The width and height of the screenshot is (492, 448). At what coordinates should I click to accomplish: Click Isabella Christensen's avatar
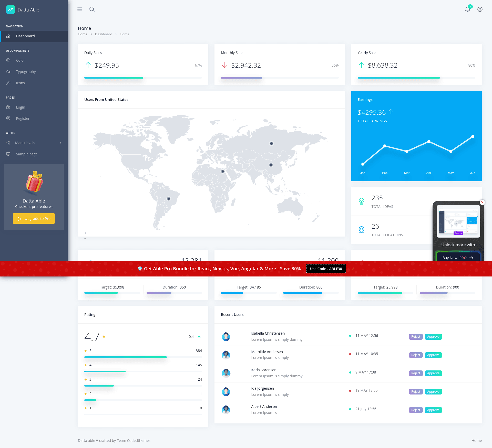click(226, 336)
